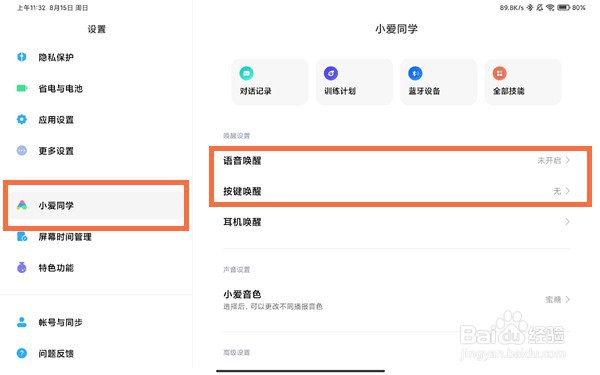This screenshot has height=375, width=600.
Task: Open the 全部技能 card
Action: [523, 82]
